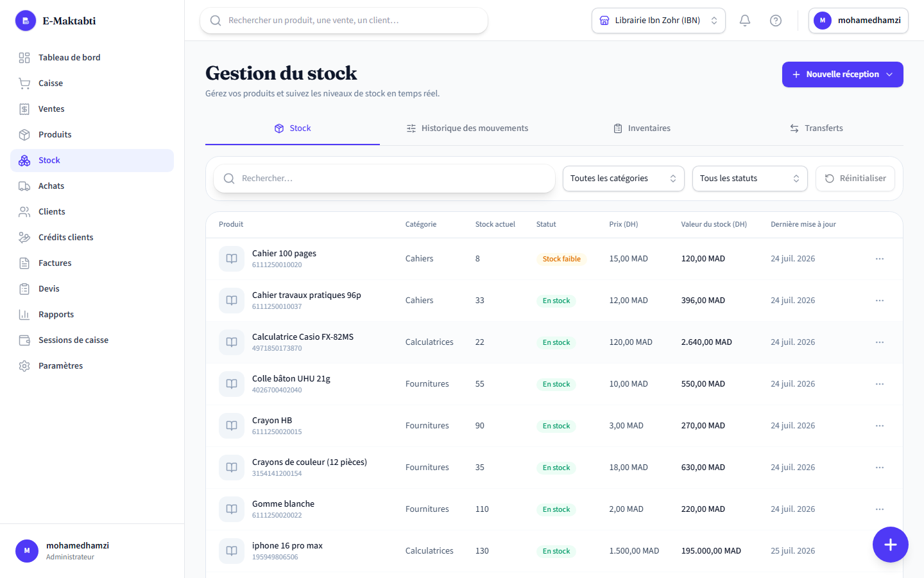The width and height of the screenshot is (924, 578).
Task: Expand the Tous les statuts filter
Action: tap(750, 179)
